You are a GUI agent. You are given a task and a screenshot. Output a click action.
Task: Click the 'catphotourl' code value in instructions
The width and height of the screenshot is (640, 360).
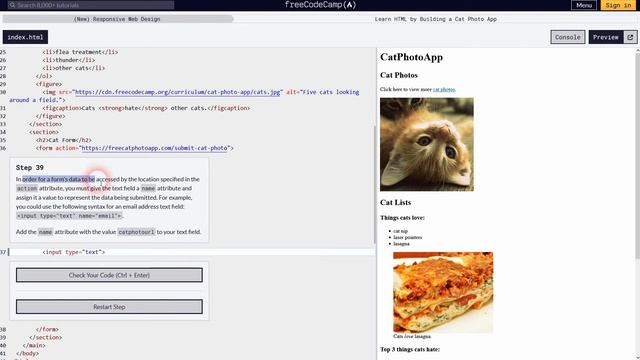click(x=136, y=232)
